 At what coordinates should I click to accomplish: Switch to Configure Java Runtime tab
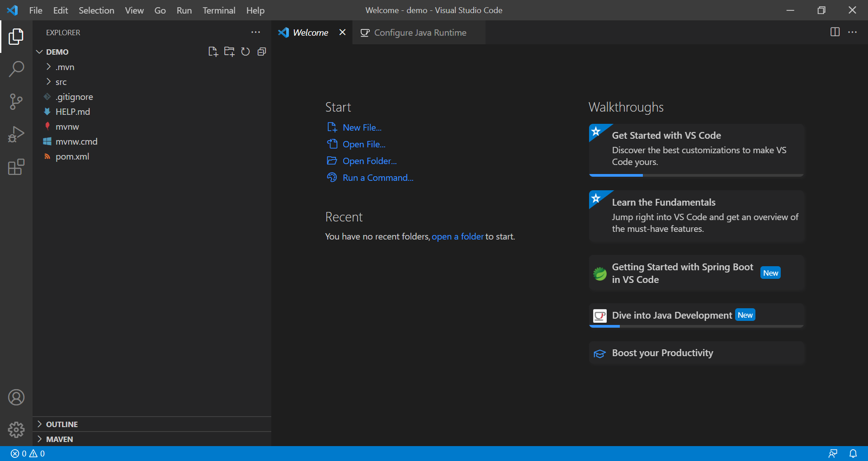coord(419,33)
